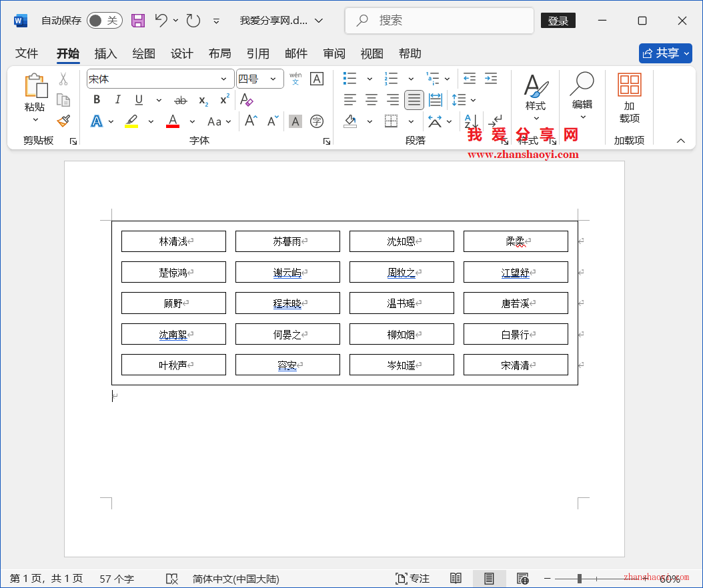703x588 pixels.
Task: Open underline style dropdown arrow
Action: tap(159, 100)
